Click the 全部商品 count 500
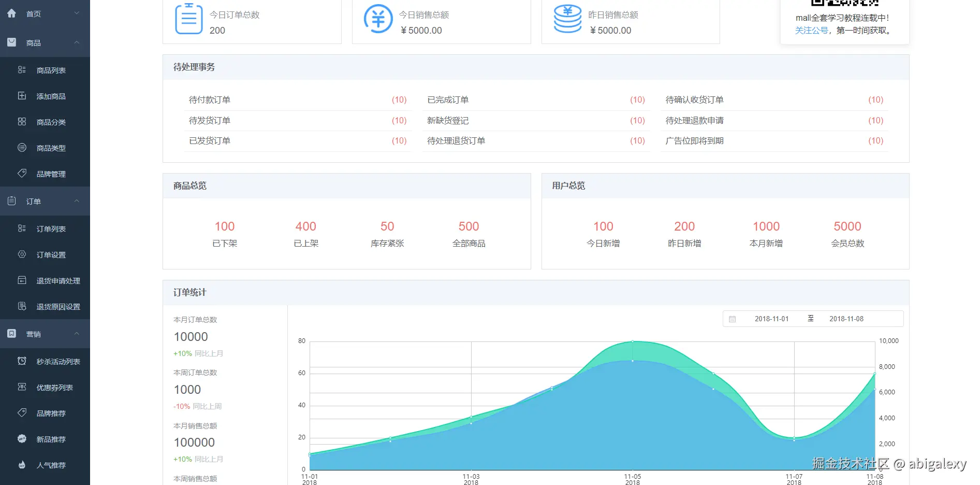This screenshot has width=980, height=485. (469, 226)
